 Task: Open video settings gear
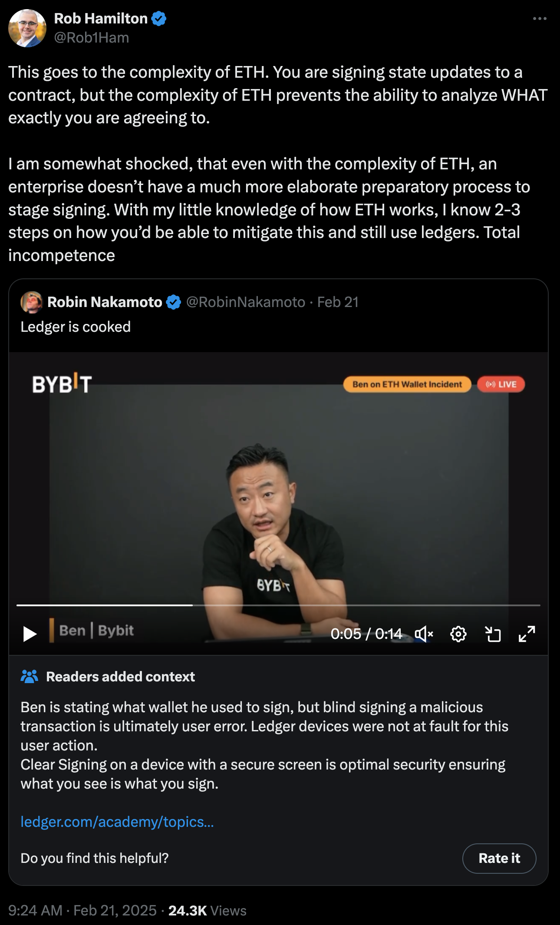pyautogui.click(x=458, y=634)
